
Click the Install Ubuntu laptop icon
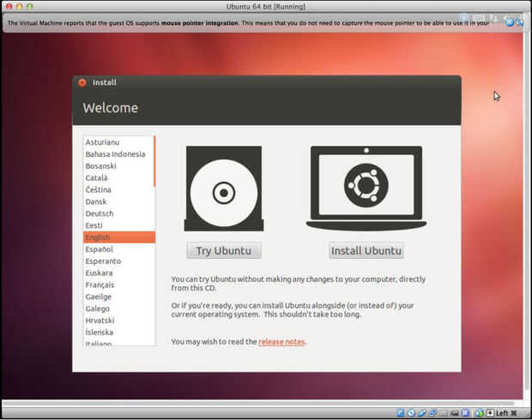coord(366,188)
